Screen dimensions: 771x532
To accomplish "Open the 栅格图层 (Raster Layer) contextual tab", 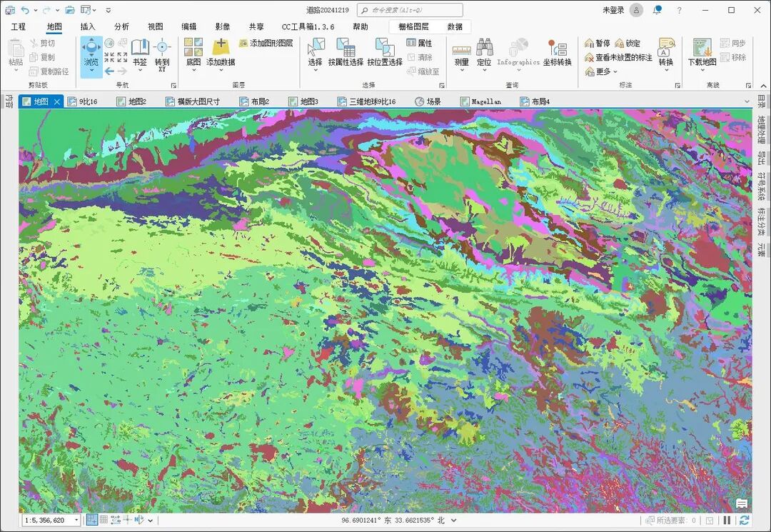I will tap(413, 26).
